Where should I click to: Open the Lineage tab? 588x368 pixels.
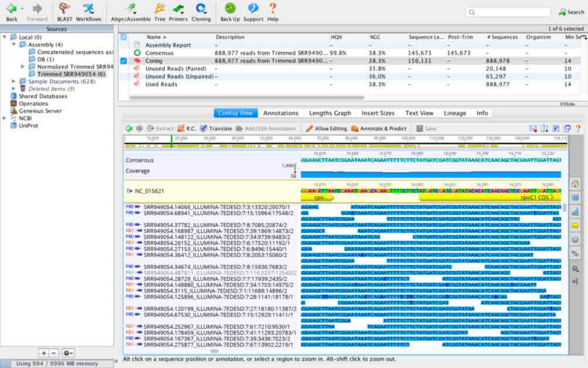pos(455,113)
